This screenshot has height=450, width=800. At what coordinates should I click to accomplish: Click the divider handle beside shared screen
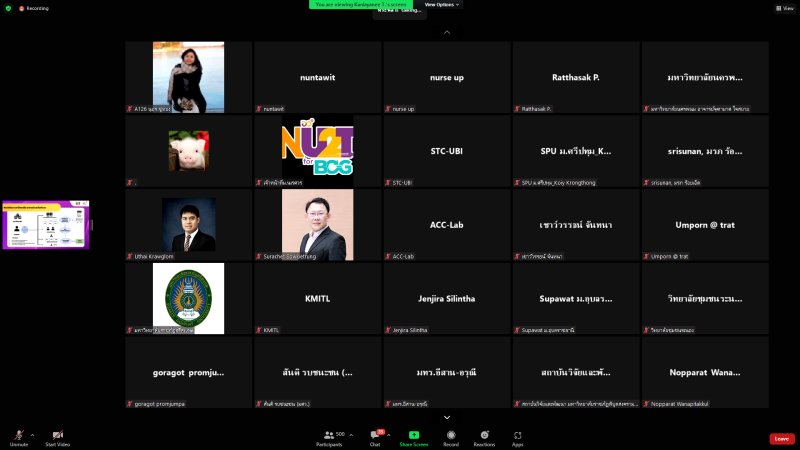(x=92, y=225)
